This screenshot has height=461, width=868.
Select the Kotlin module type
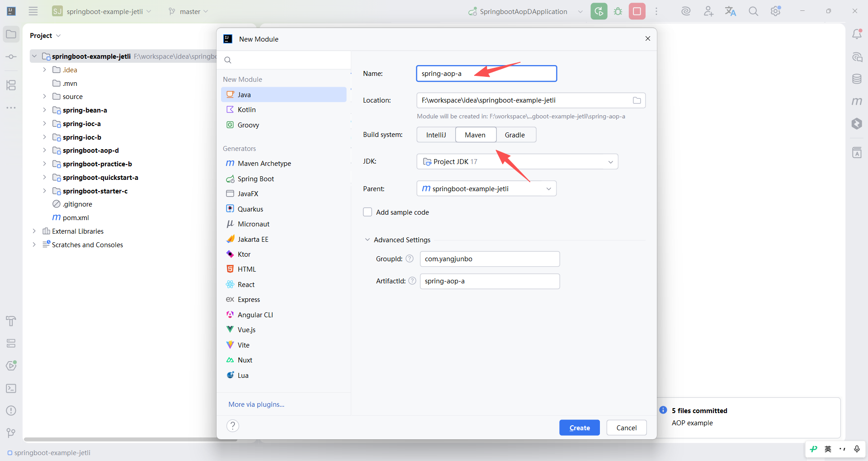(284, 110)
